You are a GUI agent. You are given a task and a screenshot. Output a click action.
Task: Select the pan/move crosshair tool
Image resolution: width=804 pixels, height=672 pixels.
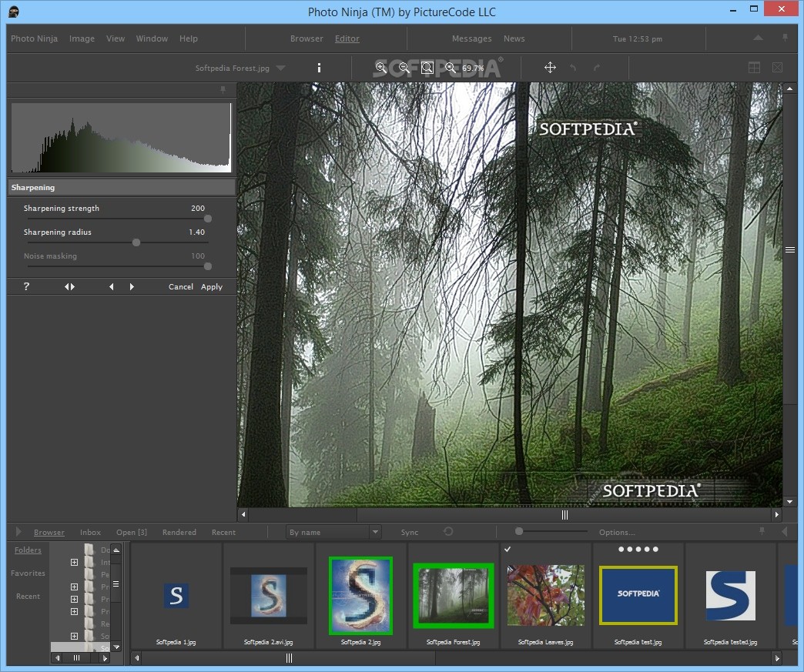tap(550, 68)
